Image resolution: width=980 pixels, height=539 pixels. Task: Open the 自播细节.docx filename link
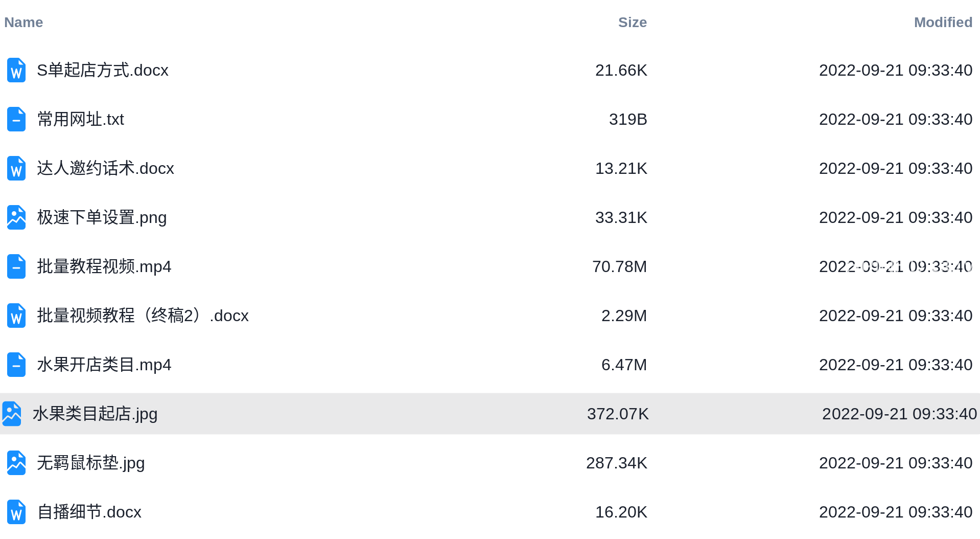[x=89, y=512]
